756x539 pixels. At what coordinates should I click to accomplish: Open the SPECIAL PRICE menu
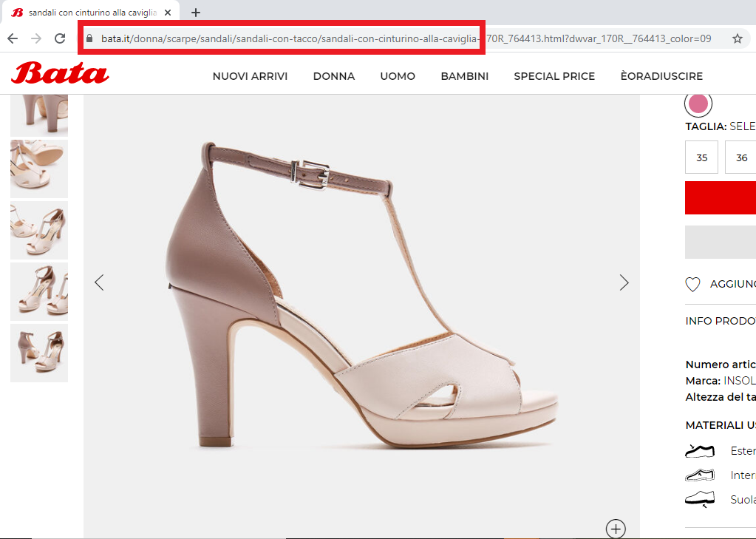coord(554,76)
